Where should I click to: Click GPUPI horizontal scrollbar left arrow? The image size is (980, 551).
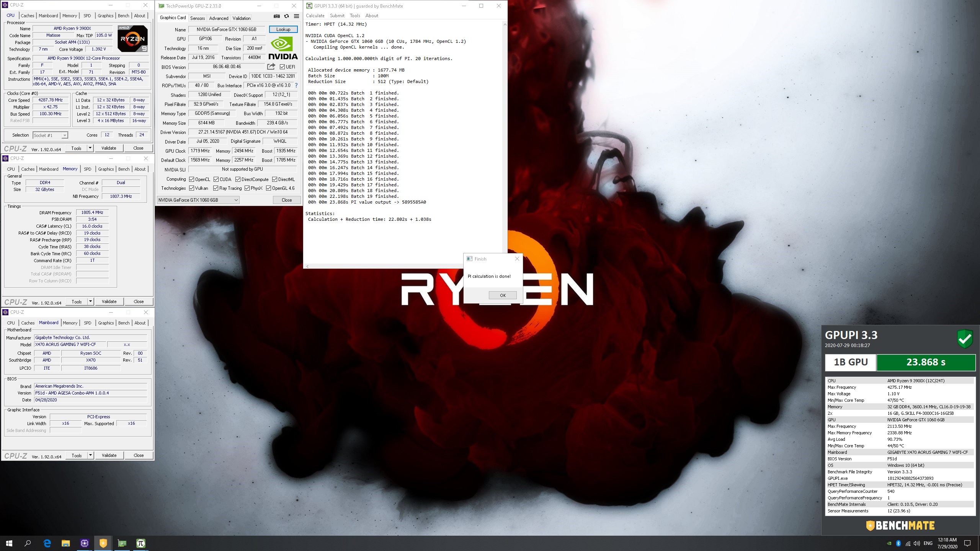[307, 266]
